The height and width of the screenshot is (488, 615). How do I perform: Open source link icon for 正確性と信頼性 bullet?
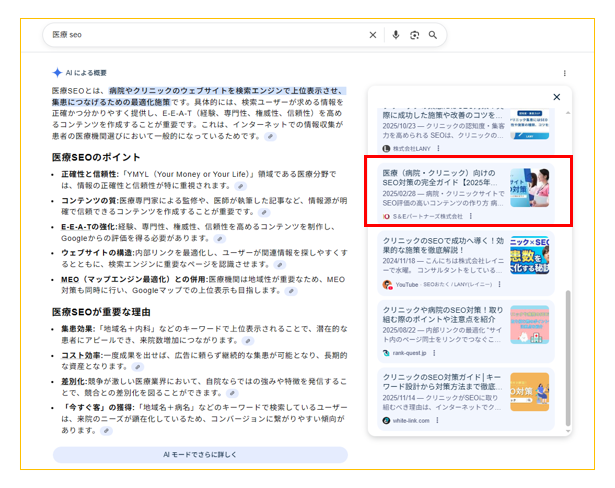pos(240,186)
